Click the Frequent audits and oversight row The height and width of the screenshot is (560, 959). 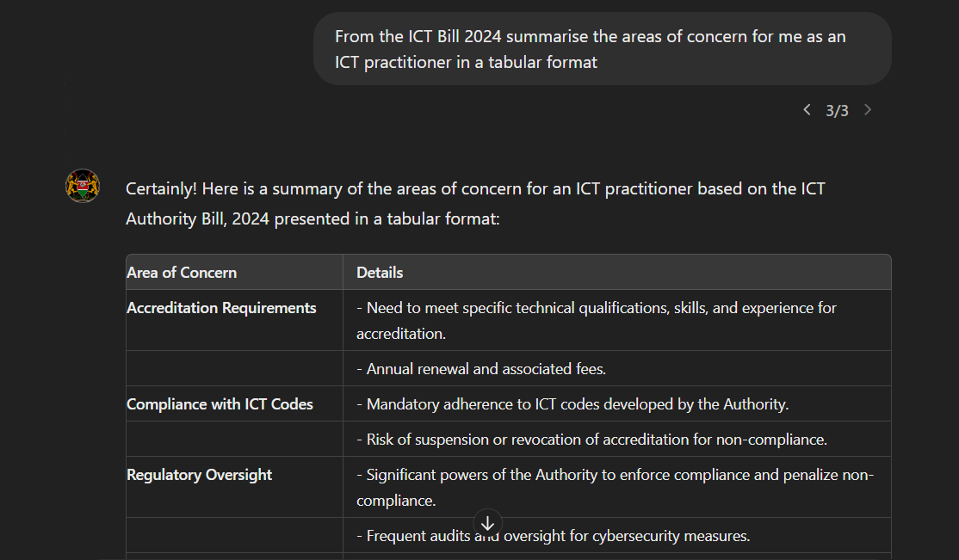pyautogui.click(x=617, y=536)
